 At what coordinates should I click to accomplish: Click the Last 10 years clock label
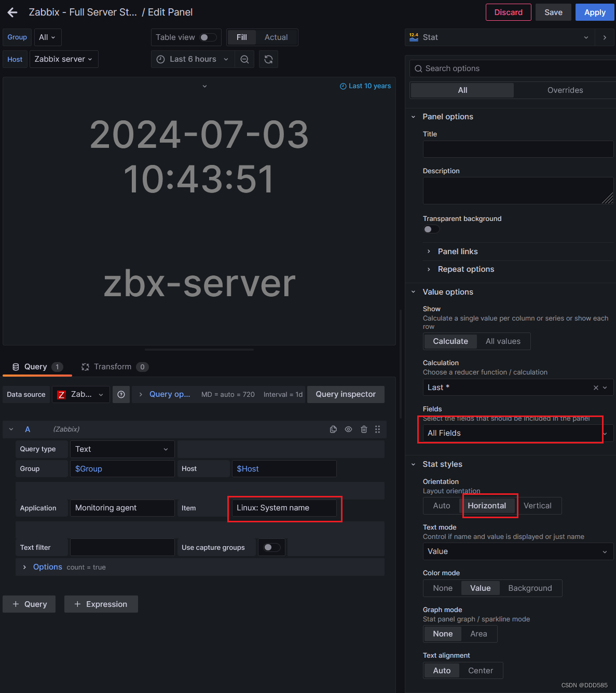coord(365,86)
